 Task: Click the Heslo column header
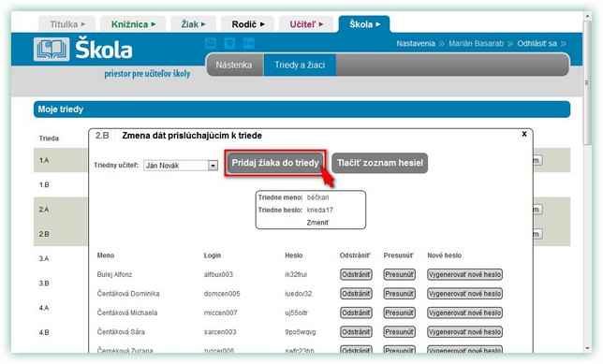point(294,255)
